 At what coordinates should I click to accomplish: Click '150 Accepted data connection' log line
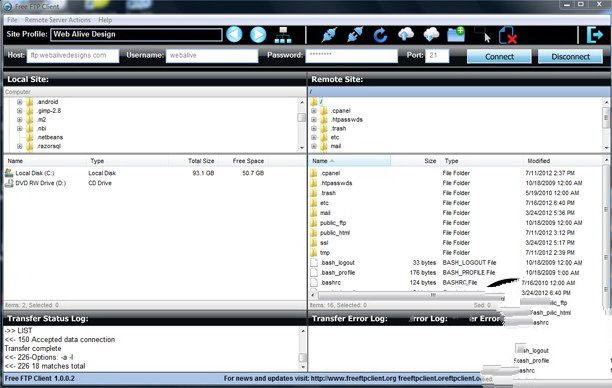60,340
